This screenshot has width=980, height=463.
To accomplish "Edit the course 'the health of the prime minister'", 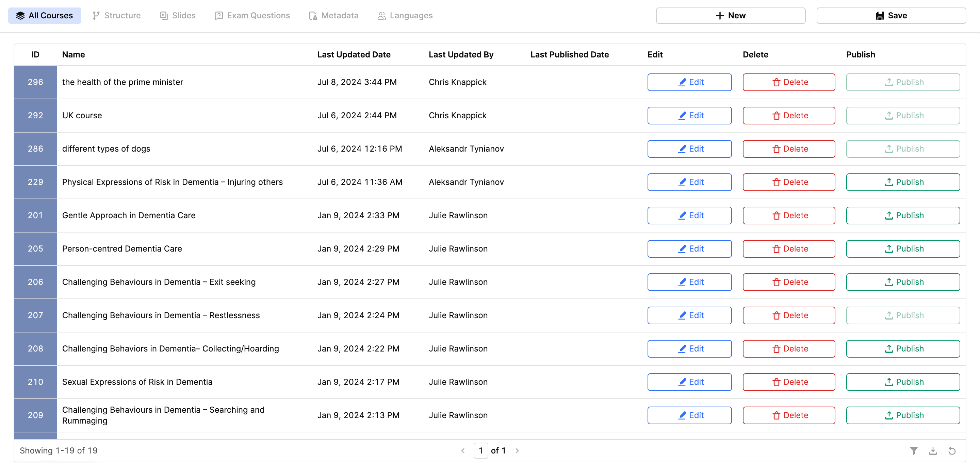I will 689,82.
